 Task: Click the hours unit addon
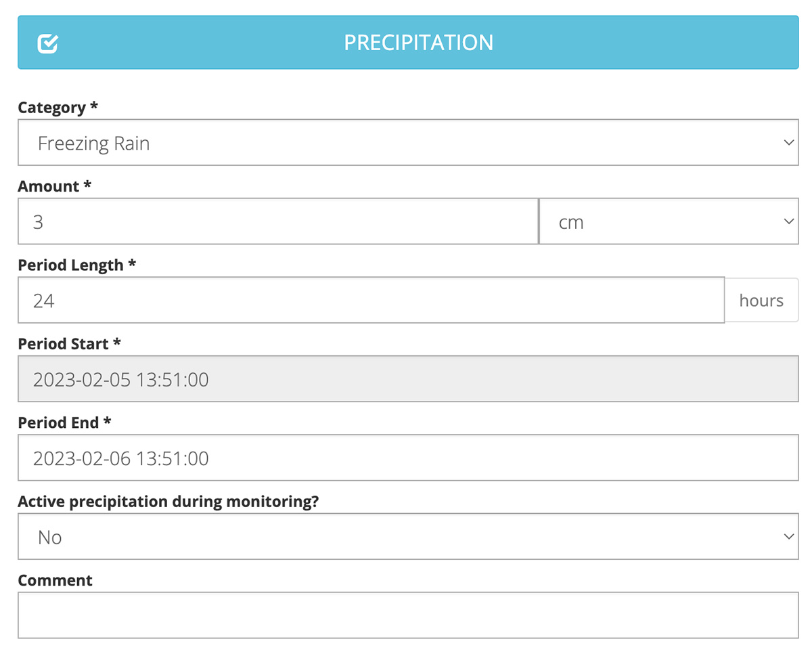pyautogui.click(x=761, y=300)
